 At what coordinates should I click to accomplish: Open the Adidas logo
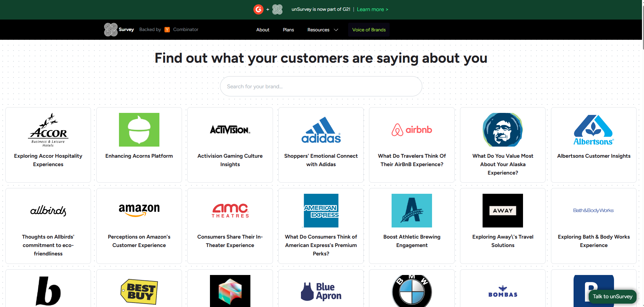pyautogui.click(x=321, y=130)
